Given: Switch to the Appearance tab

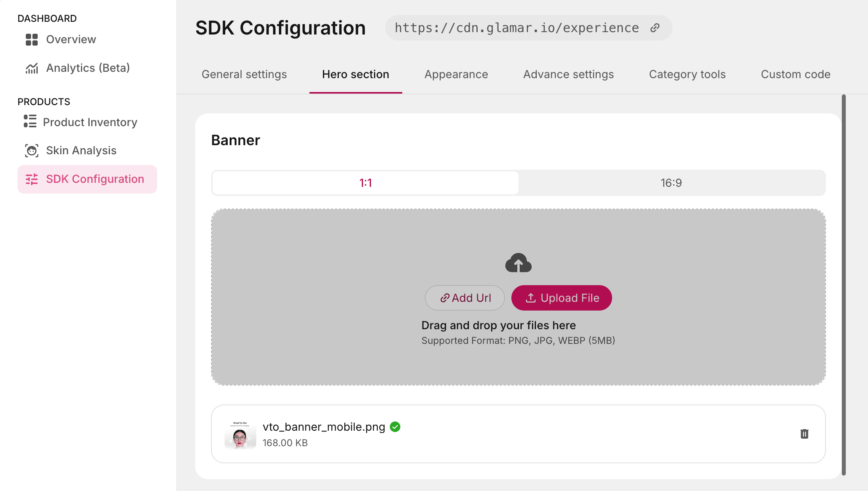Looking at the screenshot, I should pyautogui.click(x=456, y=75).
